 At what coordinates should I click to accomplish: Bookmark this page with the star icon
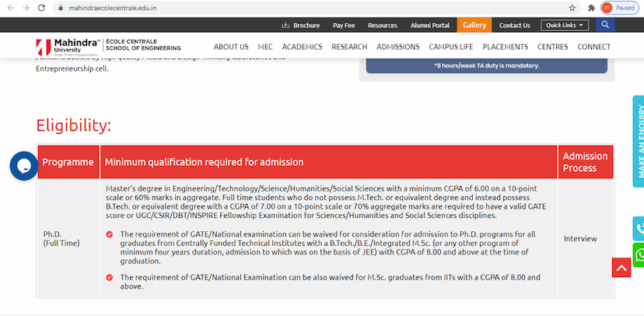tap(572, 8)
